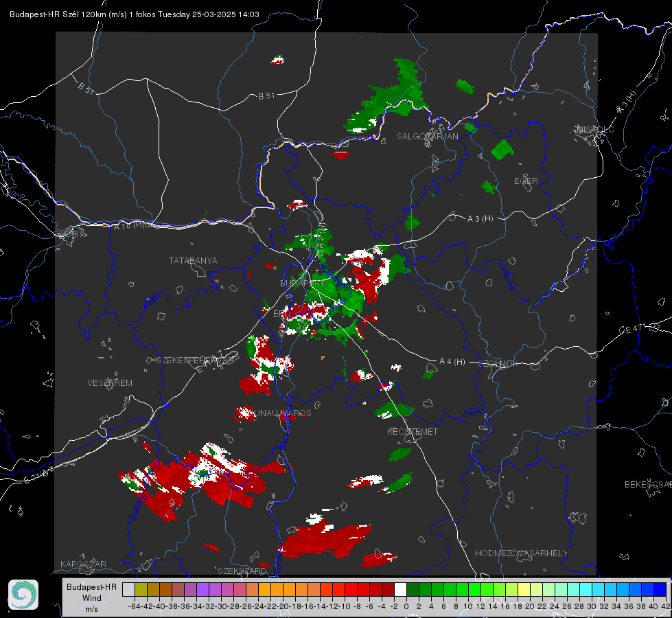Screen dimensions: 672x618
Task: Select the violet swatch between -34 and -32
Action: click(x=202, y=589)
